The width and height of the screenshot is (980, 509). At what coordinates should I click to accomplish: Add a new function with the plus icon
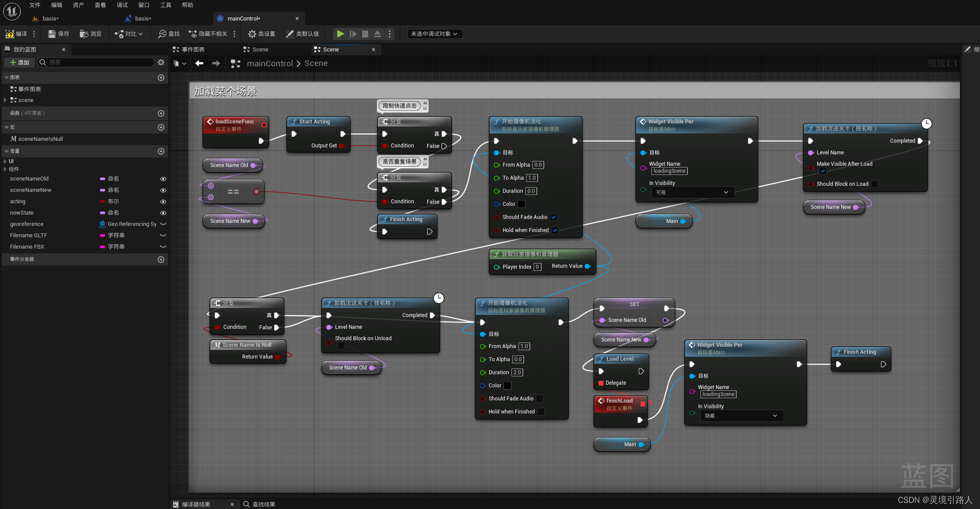pyautogui.click(x=161, y=113)
